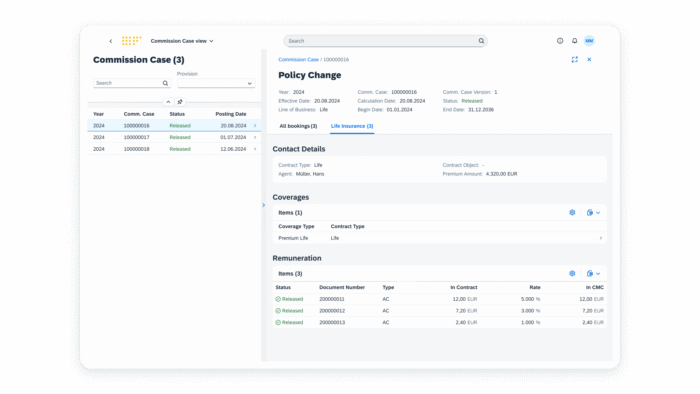Enter full screen for the detail panel
The height and width of the screenshot is (394, 700).
(575, 59)
